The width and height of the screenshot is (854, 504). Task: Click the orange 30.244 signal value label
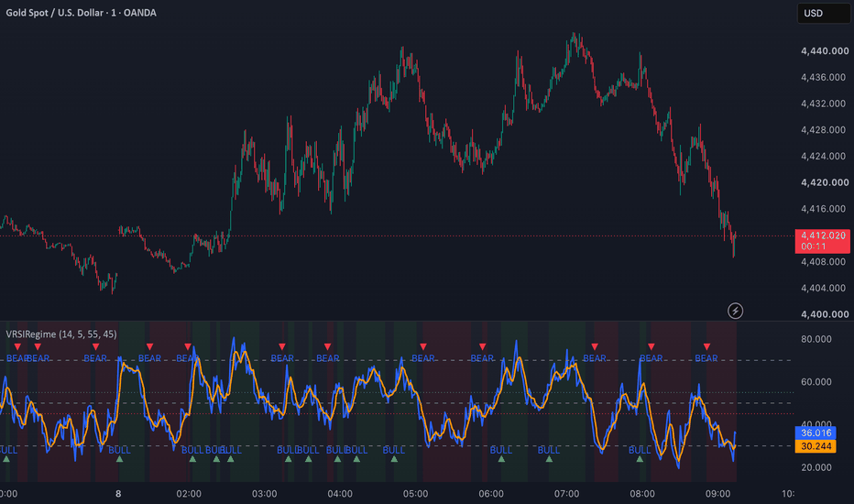pyautogui.click(x=816, y=446)
